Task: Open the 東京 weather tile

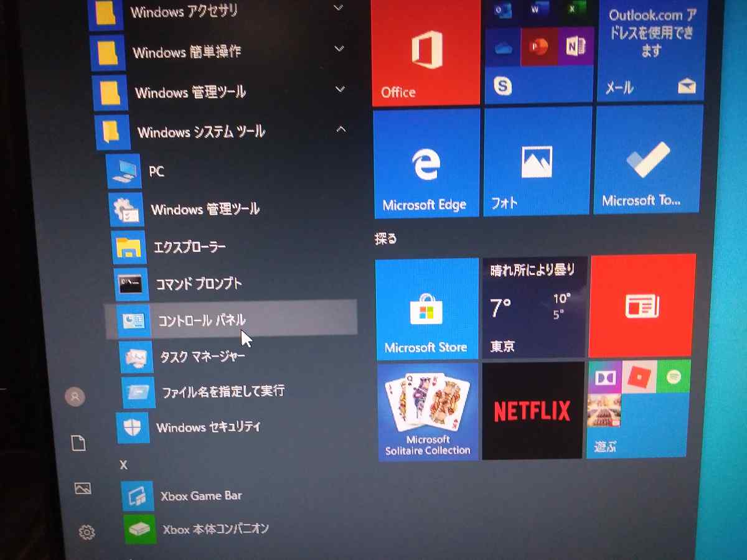Action: 535,307
